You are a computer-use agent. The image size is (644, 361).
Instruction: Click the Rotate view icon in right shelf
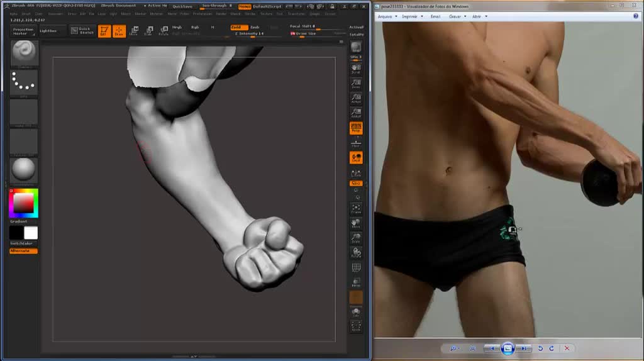(356, 253)
